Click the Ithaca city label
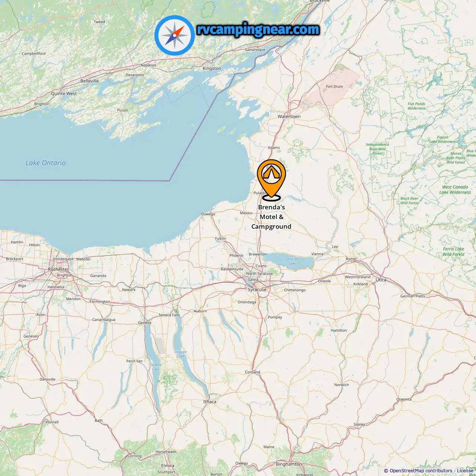This screenshot has height=476, width=476. [x=210, y=402]
